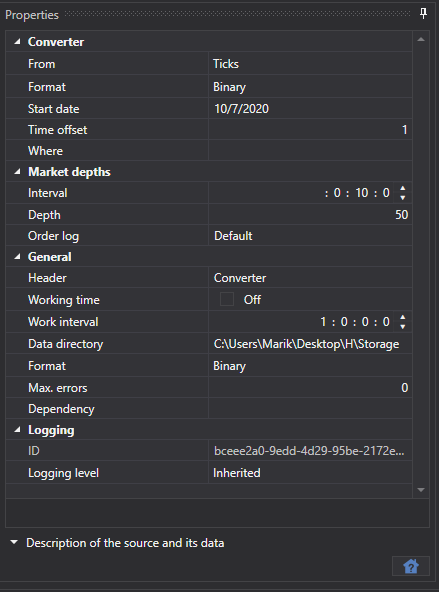Click the empty Where value field

[x=310, y=151]
